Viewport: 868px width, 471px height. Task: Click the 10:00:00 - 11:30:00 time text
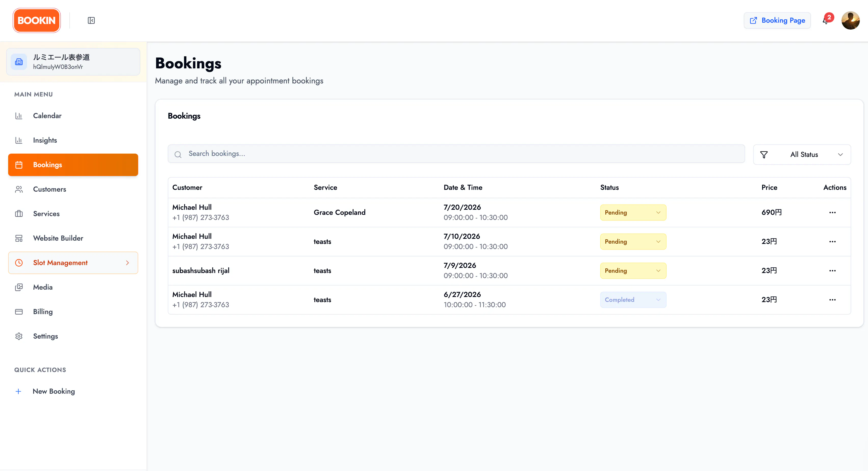[475, 305]
